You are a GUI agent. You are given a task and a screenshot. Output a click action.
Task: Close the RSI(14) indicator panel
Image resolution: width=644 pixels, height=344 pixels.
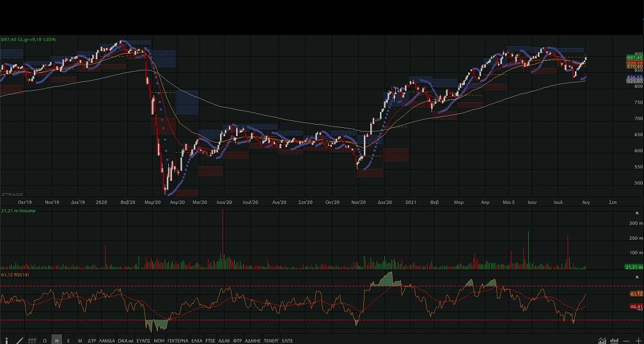point(638,277)
